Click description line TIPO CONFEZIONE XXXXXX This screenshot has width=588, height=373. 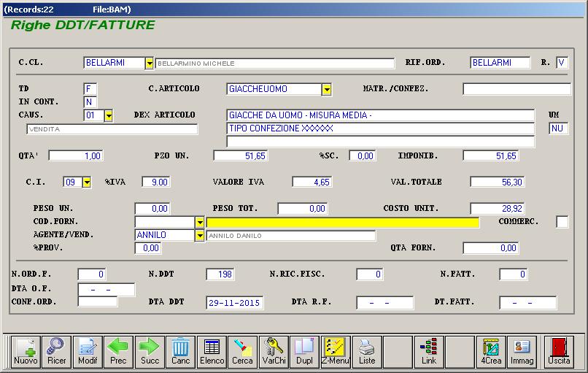[x=380, y=128]
